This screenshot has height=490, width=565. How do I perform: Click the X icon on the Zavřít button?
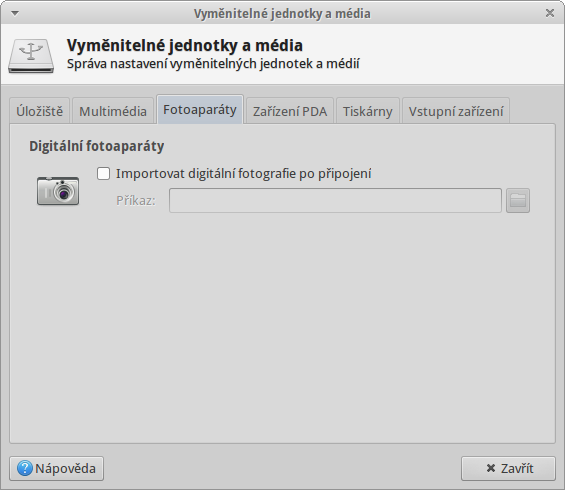[x=491, y=468]
